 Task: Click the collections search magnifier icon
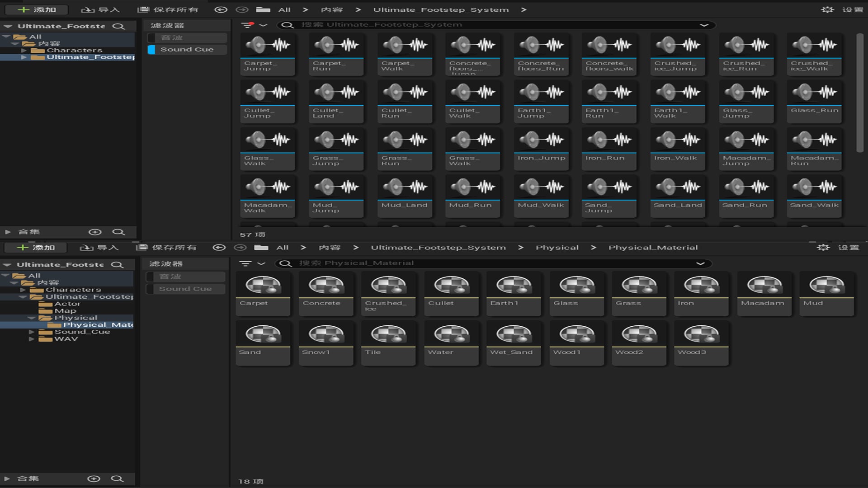[x=119, y=231]
